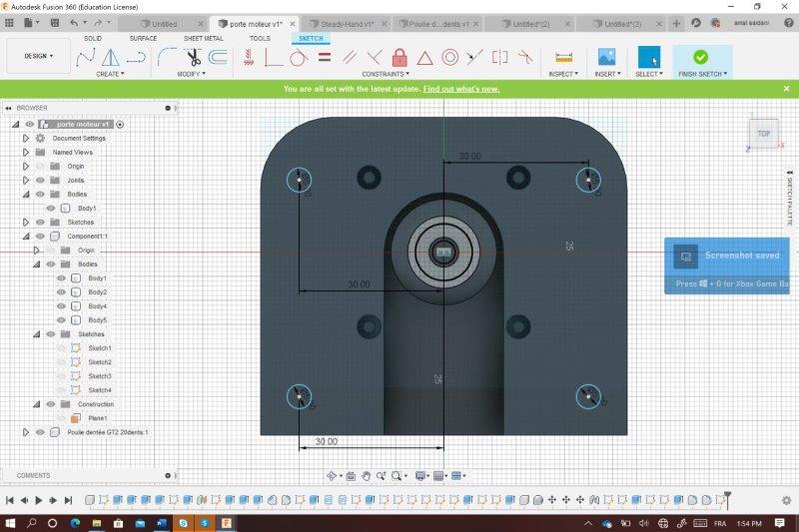This screenshot has width=799, height=532.
Task: Open the Sketch Palette side panel
Action: (789, 200)
